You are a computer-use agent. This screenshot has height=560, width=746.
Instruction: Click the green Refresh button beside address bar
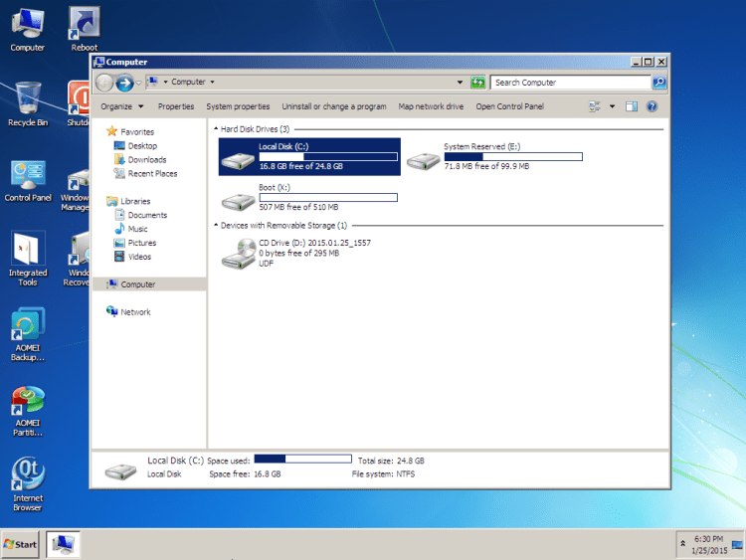(x=477, y=83)
